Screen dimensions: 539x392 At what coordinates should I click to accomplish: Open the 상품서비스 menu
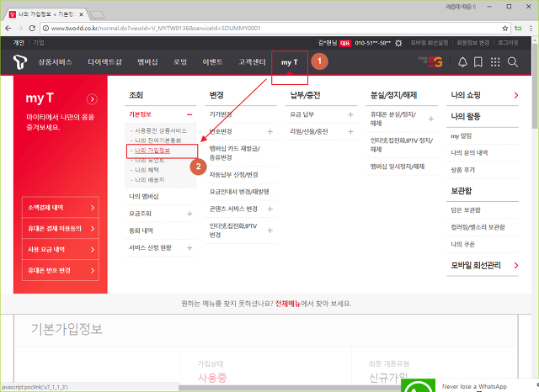[x=55, y=62]
